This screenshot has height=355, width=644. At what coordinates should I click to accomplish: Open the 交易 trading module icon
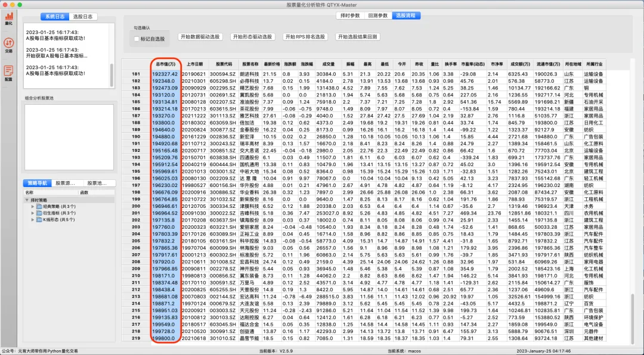click(8, 45)
